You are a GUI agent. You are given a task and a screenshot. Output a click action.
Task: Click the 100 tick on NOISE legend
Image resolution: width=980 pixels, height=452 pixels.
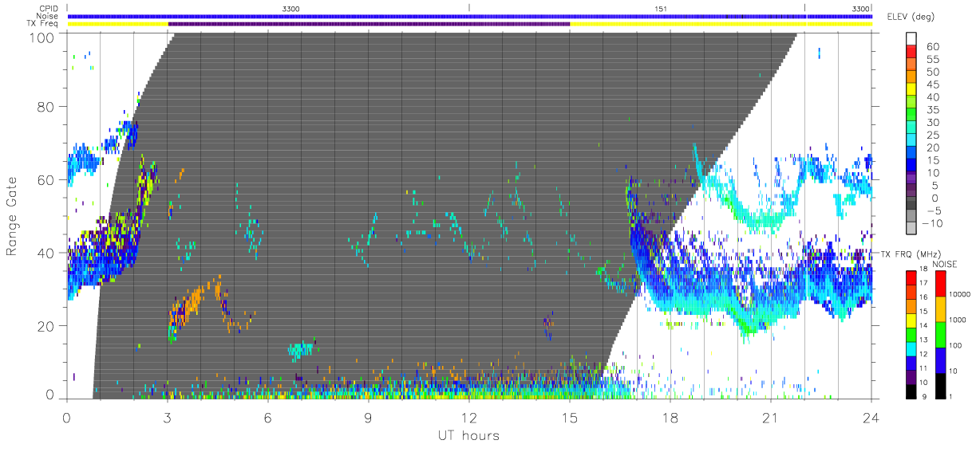tap(955, 345)
